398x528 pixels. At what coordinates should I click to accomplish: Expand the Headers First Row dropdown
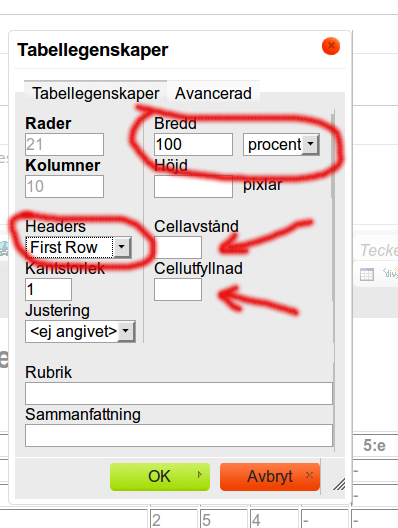[78, 248]
